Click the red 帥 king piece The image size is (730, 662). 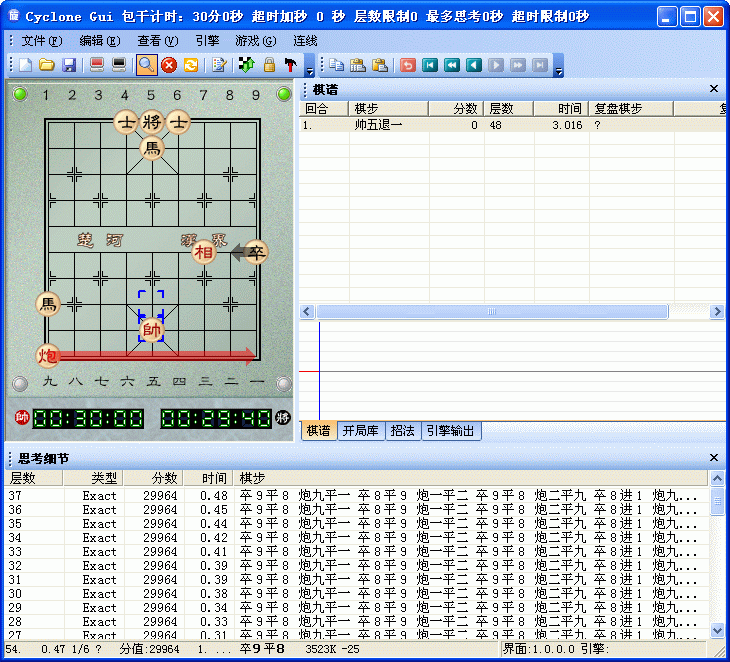(151, 330)
